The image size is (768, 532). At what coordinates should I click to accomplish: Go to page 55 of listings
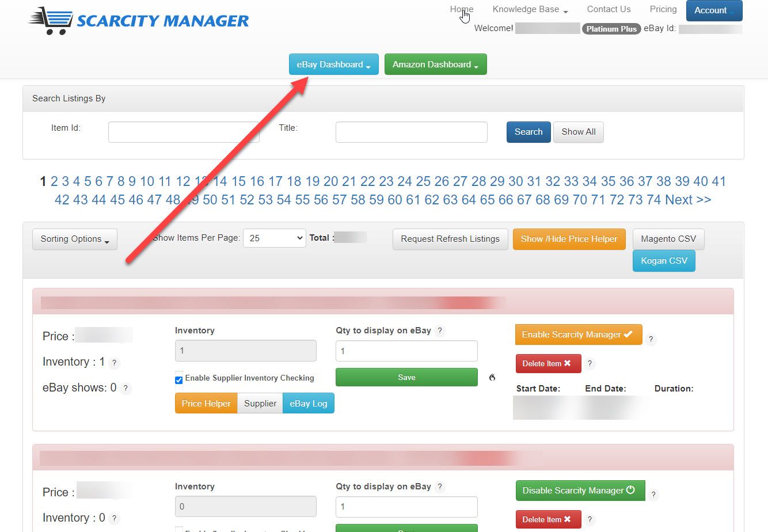click(x=302, y=200)
